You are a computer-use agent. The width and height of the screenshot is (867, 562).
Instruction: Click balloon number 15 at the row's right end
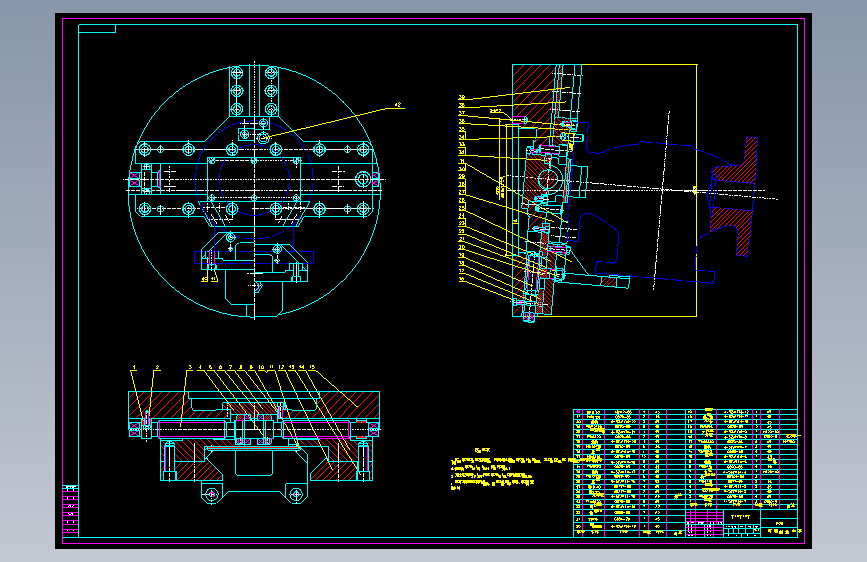pyautogui.click(x=312, y=367)
